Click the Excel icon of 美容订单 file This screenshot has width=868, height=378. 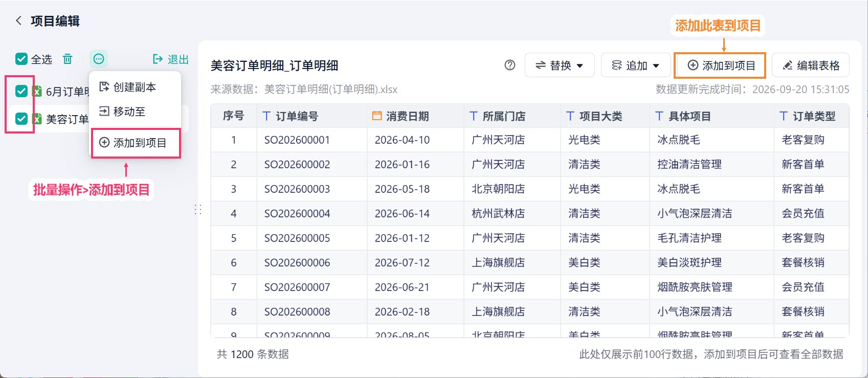(37, 119)
